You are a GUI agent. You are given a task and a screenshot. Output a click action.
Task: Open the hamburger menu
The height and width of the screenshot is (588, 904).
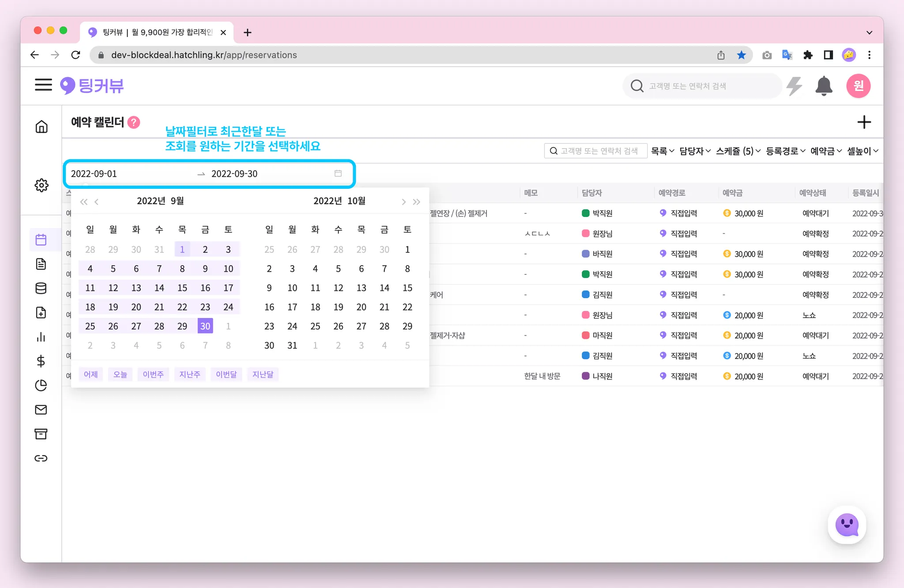(x=43, y=85)
